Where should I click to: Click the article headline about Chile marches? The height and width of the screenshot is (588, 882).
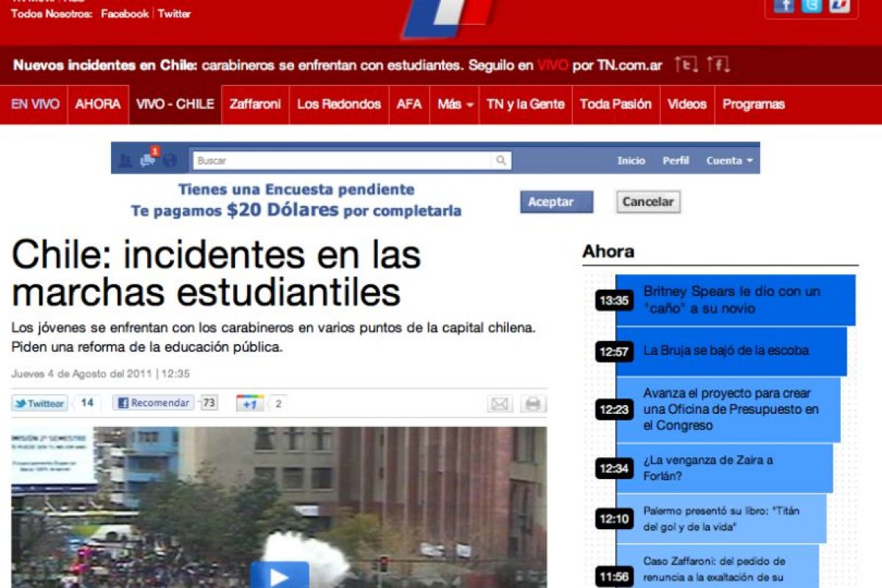216,274
